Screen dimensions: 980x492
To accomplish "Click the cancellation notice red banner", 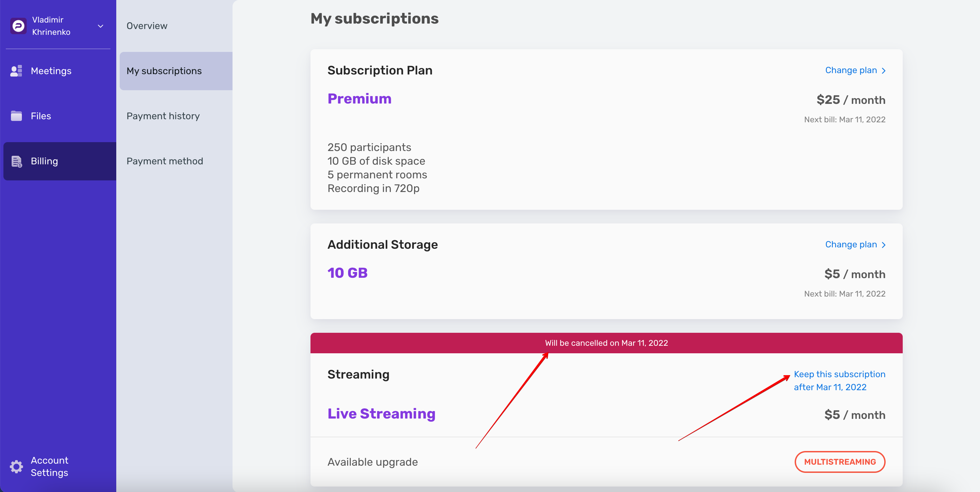I will click(x=606, y=343).
